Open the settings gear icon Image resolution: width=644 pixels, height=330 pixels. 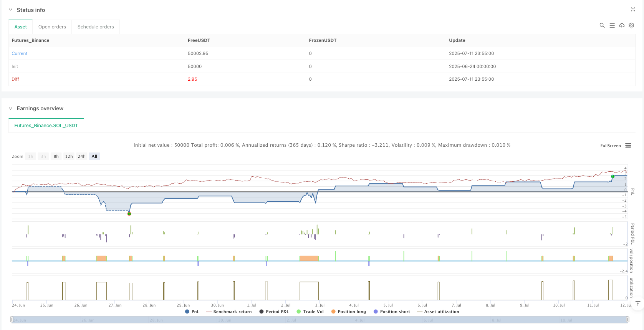click(x=631, y=25)
